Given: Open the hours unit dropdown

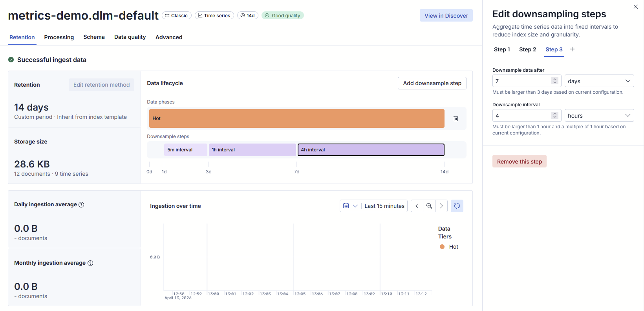Looking at the screenshot, I should click(x=599, y=116).
